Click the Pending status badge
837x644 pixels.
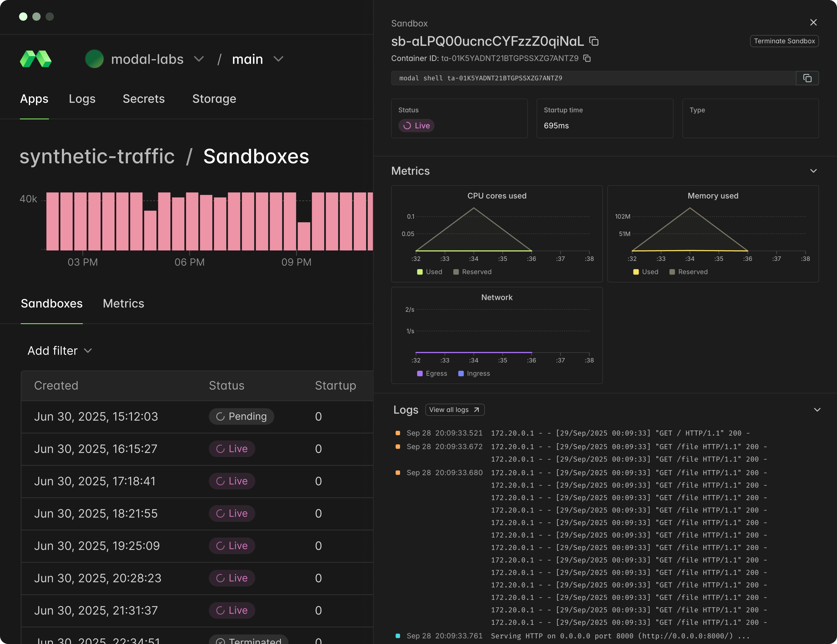tap(241, 416)
